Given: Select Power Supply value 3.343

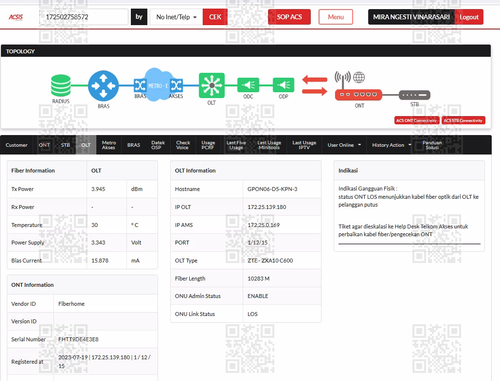Looking at the screenshot, I should click(98, 243).
